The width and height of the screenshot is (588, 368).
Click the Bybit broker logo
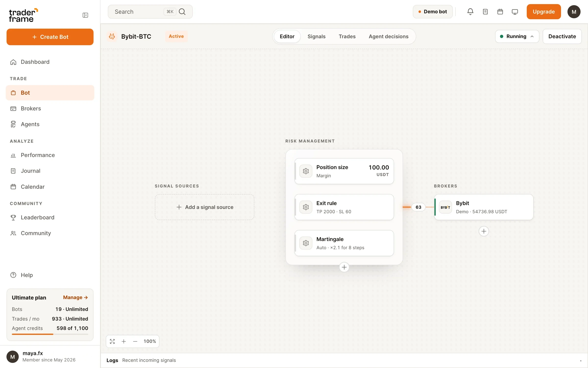coord(445,207)
